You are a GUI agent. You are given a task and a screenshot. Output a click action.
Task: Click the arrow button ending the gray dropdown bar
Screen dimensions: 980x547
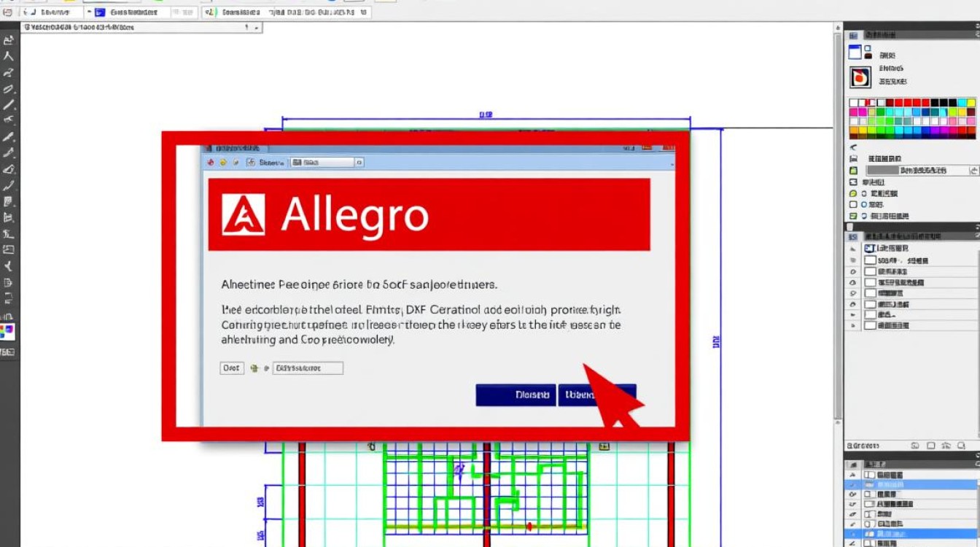973,170
